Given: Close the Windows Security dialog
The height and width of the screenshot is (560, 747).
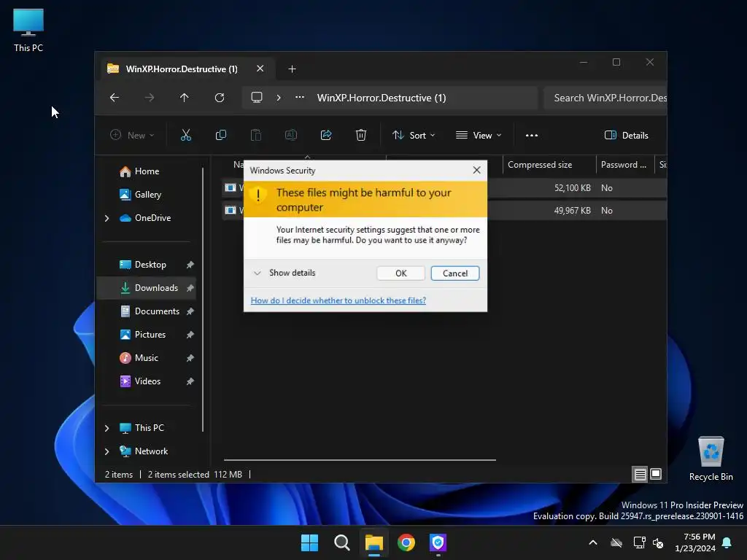Looking at the screenshot, I should coord(476,170).
